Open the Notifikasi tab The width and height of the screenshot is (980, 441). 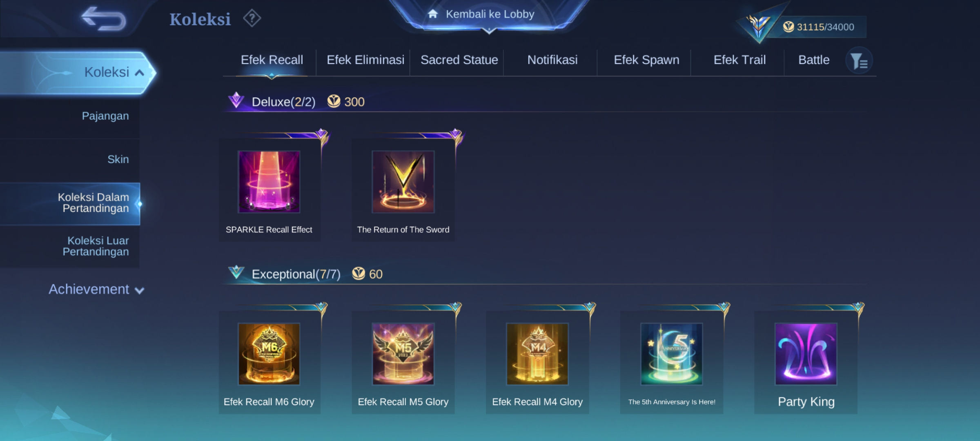[x=552, y=60]
